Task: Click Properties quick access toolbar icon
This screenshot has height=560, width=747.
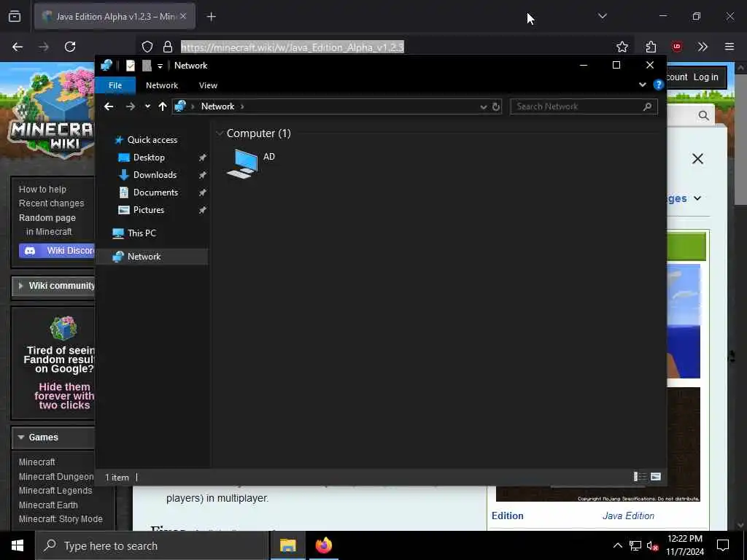Action: click(130, 66)
